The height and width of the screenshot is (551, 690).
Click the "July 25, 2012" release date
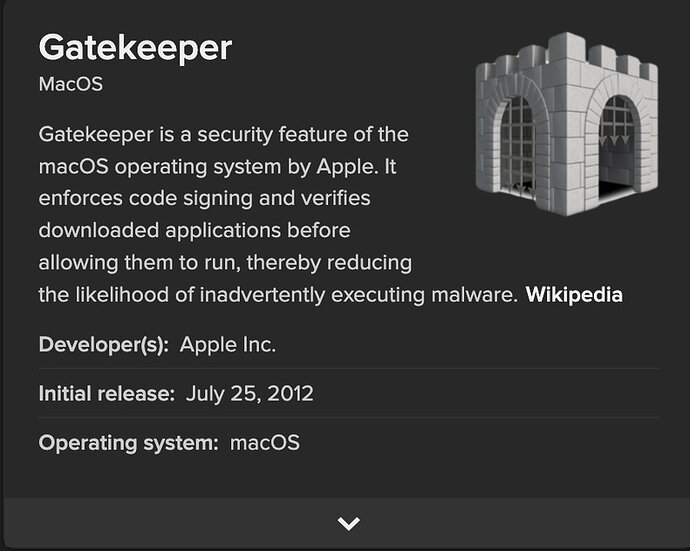[x=250, y=394]
